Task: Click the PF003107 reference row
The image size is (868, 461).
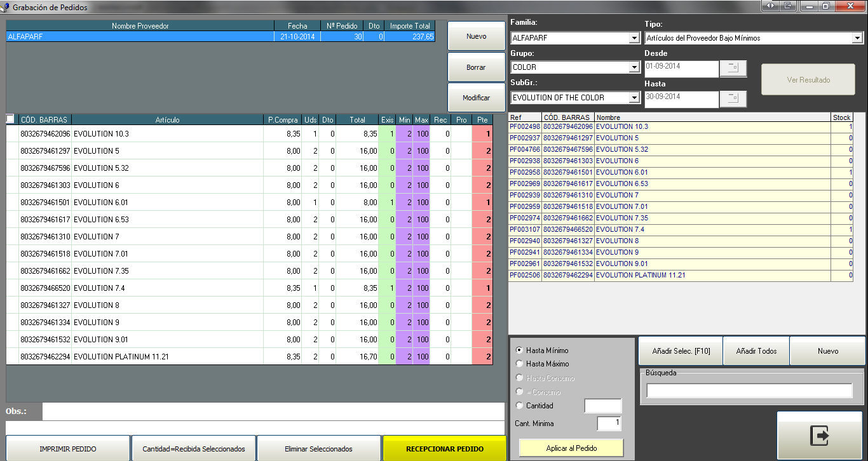Action: point(681,230)
